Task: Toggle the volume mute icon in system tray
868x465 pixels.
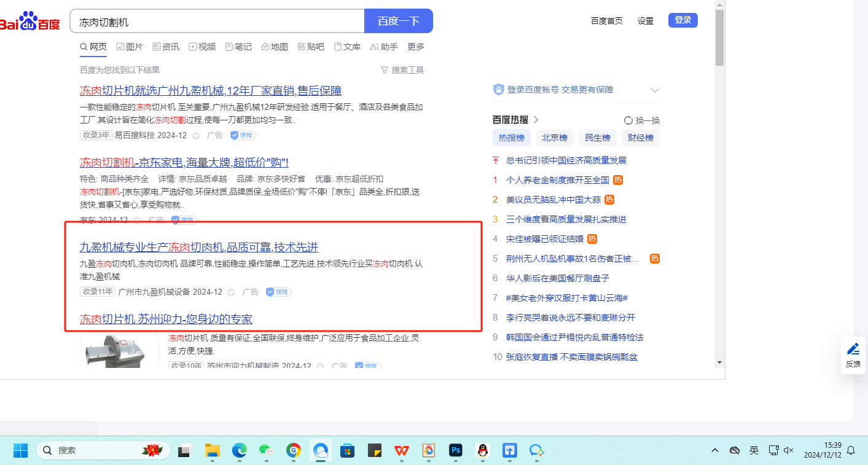Action: pos(789,450)
